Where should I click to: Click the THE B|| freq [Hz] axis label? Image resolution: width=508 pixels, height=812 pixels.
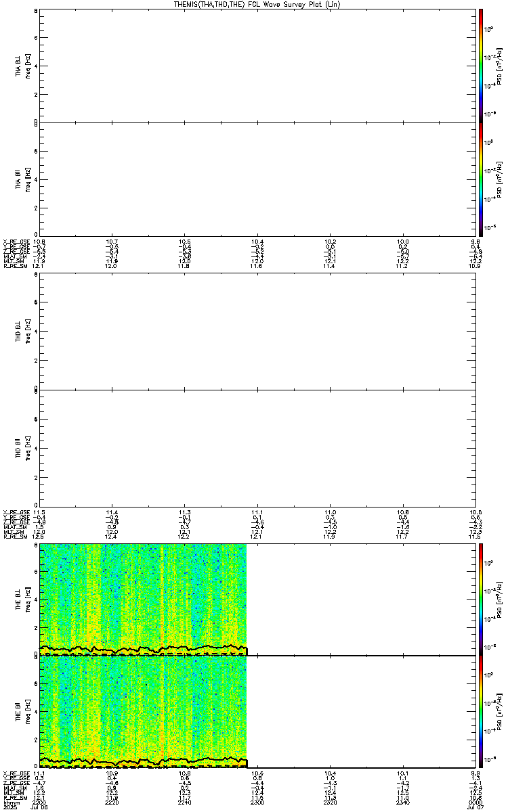[27, 711]
